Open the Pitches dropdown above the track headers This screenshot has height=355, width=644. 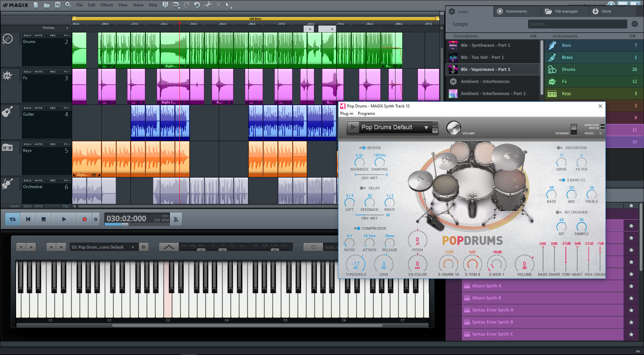click(x=67, y=28)
